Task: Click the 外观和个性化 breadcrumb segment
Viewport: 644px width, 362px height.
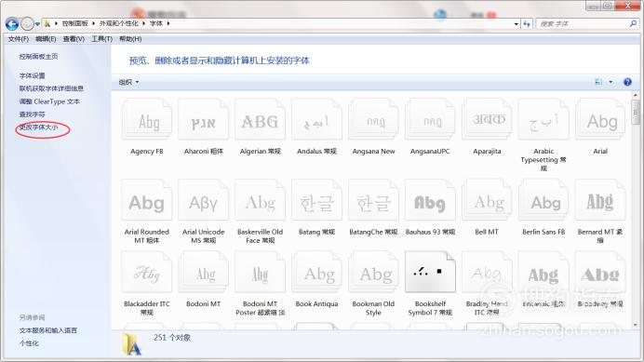Action: [x=119, y=23]
